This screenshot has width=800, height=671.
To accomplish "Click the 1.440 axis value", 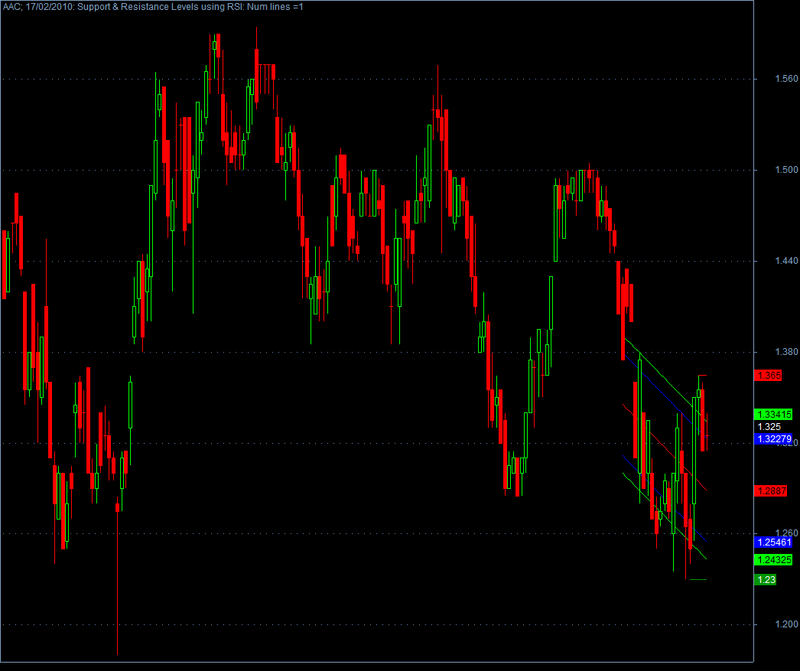I will [x=786, y=261].
